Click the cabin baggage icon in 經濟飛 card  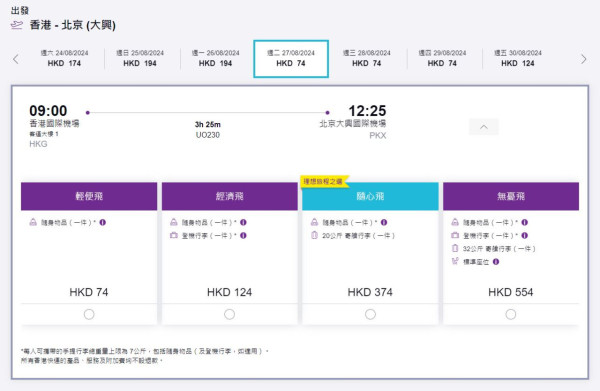174,235
